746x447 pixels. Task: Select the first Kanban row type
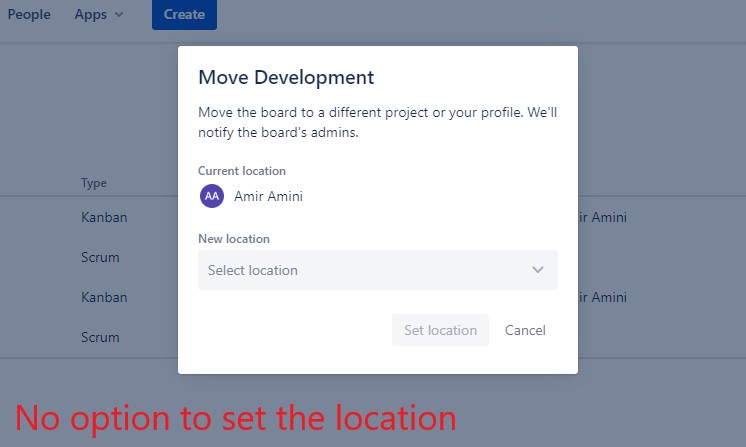(104, 217)
